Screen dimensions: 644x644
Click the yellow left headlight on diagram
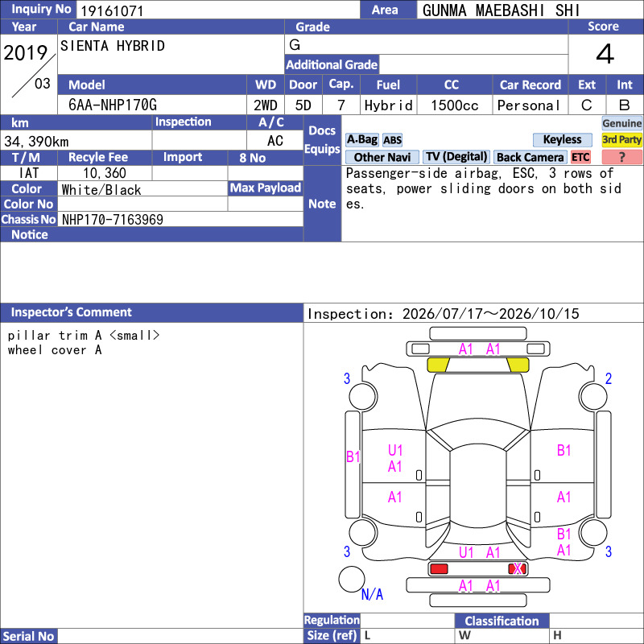(x=438, y=365)
